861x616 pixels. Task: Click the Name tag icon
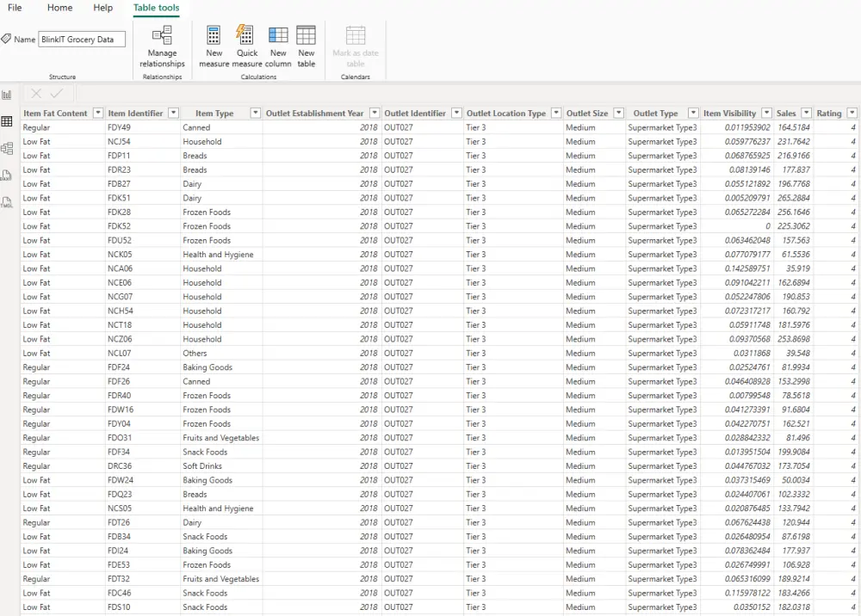6,39
